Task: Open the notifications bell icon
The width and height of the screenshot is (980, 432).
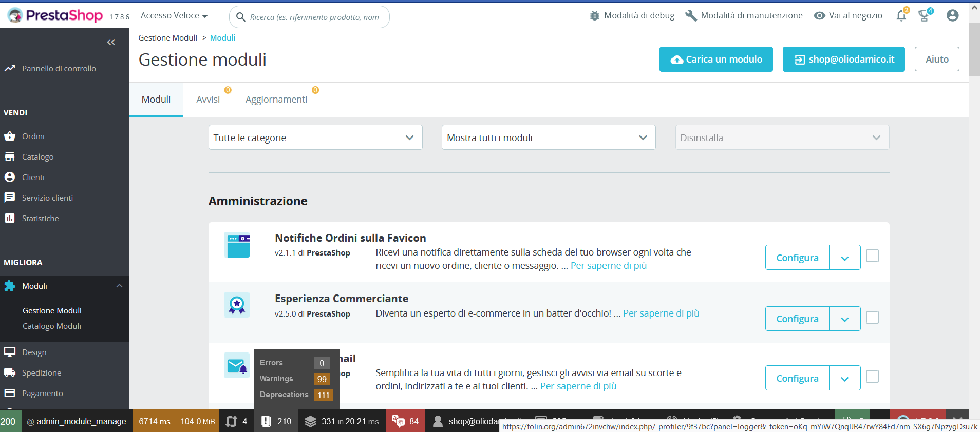Action: pos(901,16)
